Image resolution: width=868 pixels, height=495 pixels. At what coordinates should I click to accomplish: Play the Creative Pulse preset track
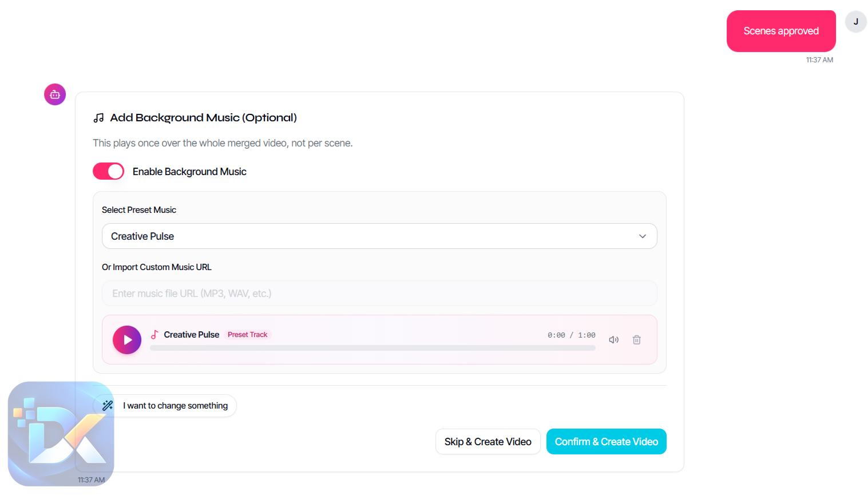point(127,340)
